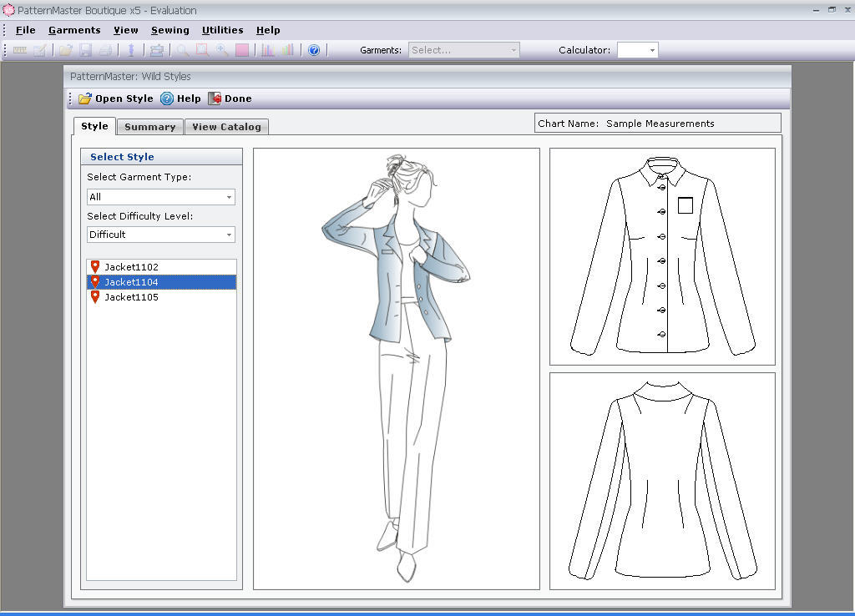Click the save floppy disk toolbar icon

click(86, 50)
